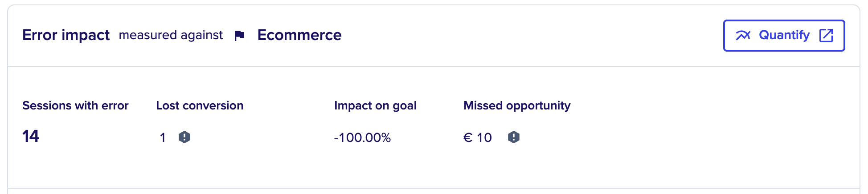Click the trend-line icon inside Quantify button
This screenshot has height=194, width=868.
[743, 35]
